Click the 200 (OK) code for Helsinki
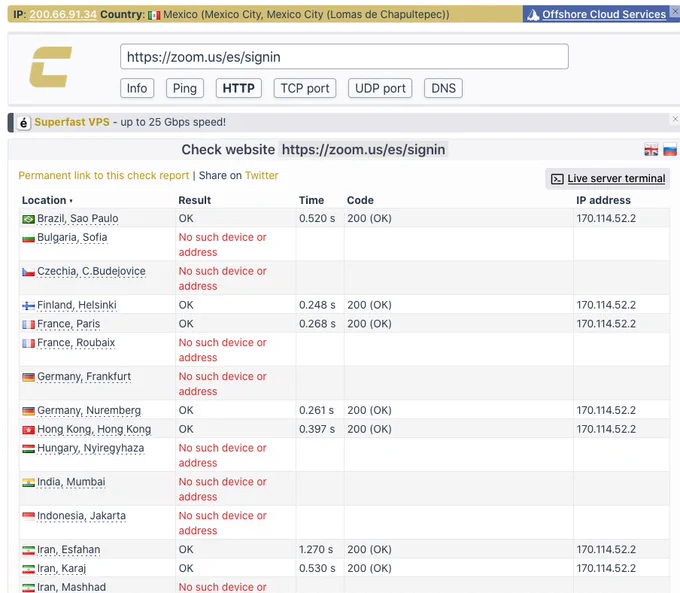The height and width of the screenshot is (593, 680). point(369,305)
